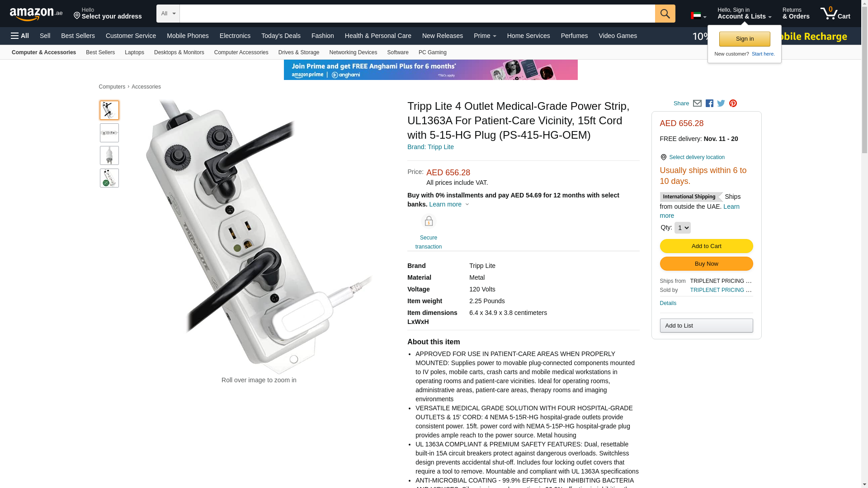Open the quantity dropdown
This screenshot has width=868, height=488.
683,228
